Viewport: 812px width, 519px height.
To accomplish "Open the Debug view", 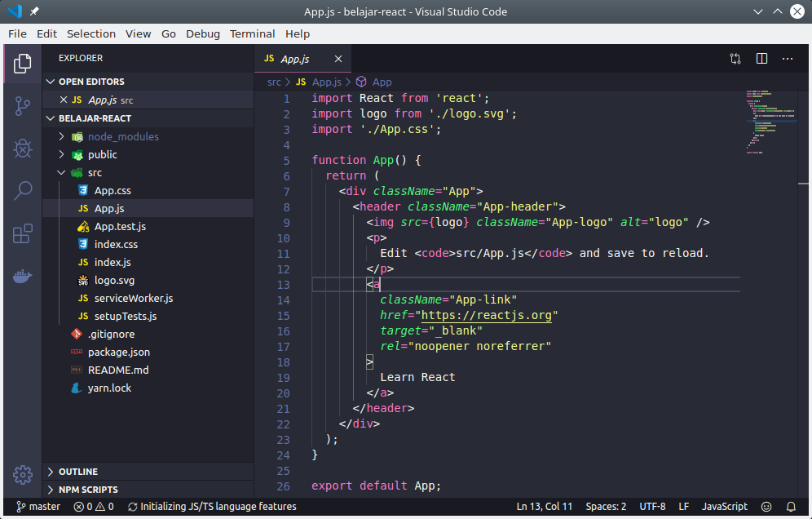I will (x=22, y=148).
